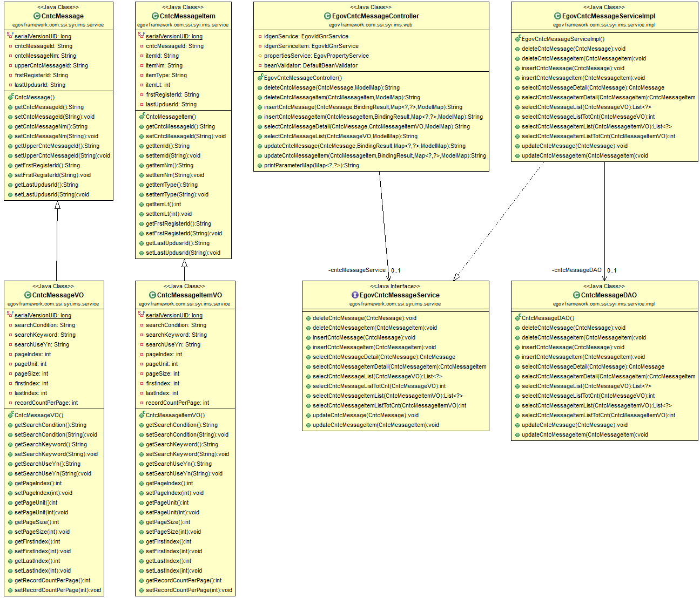Click the upperCntcMessageId: String field in CntcMessage
Screen dimensions: 700x598
(51, 65)
